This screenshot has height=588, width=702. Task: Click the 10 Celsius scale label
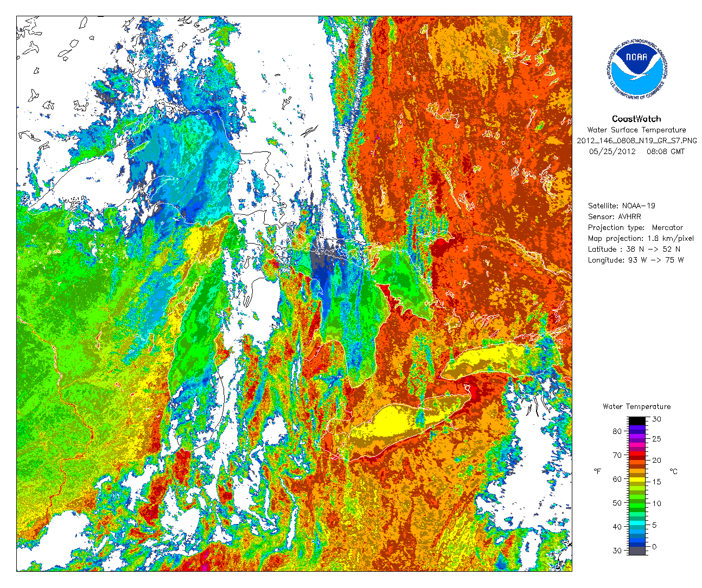[656, 503]
